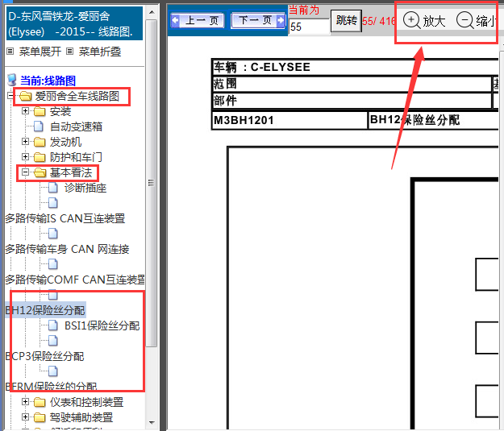Image resolution: width=504 pixels, height=431 pixels.
Task: Click the 驾驶辅助装置 folder icon
Action: coord(40,417)
